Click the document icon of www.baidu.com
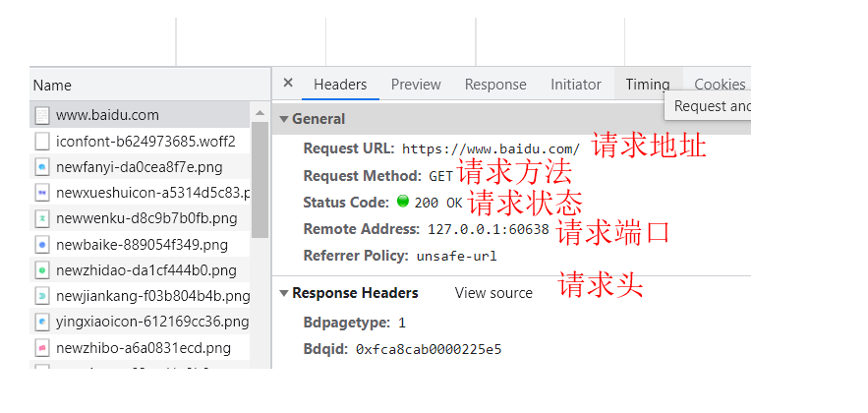The width and height of the screenshot is (868, 413). (42, 115)
